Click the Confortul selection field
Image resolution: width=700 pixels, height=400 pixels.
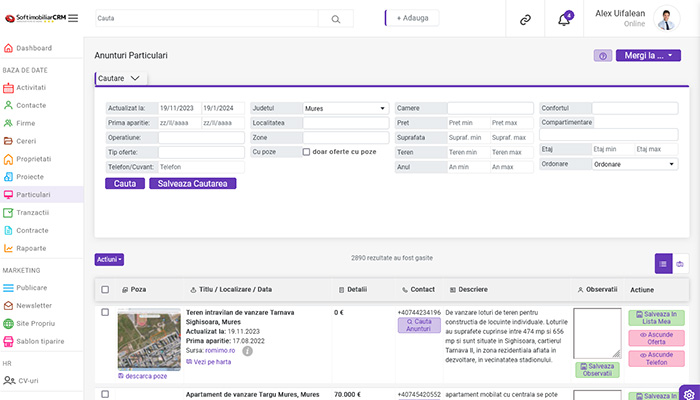[635, 108]
